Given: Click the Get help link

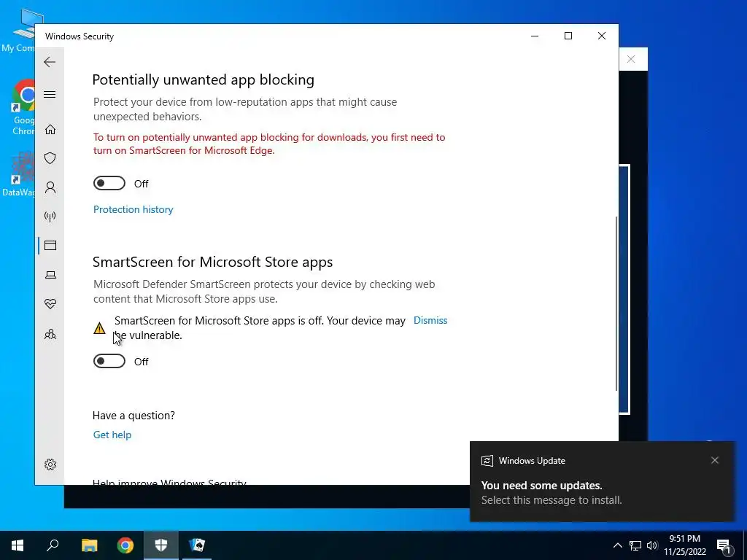Looking at the screenshot, I should pyautogui.click(x=112, y=435).
